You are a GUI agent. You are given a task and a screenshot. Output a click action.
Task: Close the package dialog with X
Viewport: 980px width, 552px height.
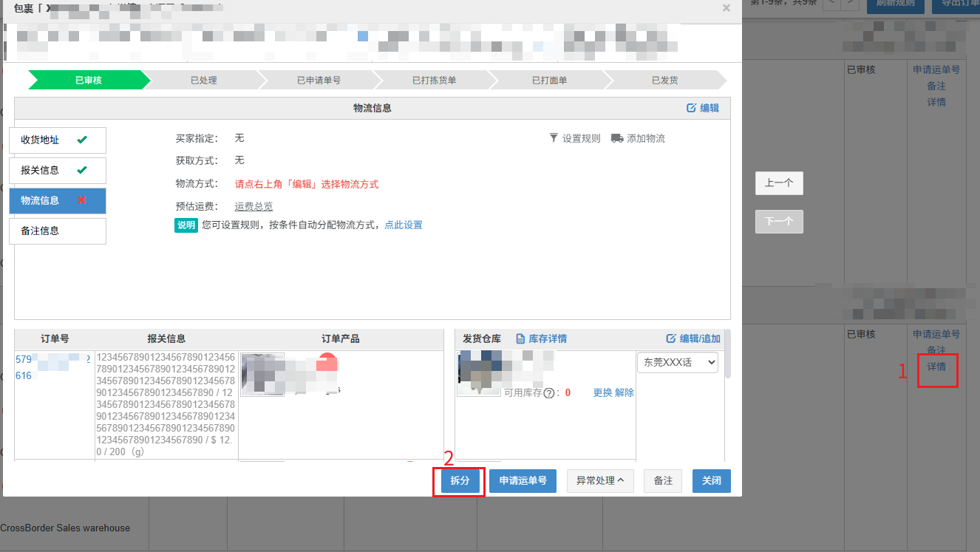[x=726, y=8]
